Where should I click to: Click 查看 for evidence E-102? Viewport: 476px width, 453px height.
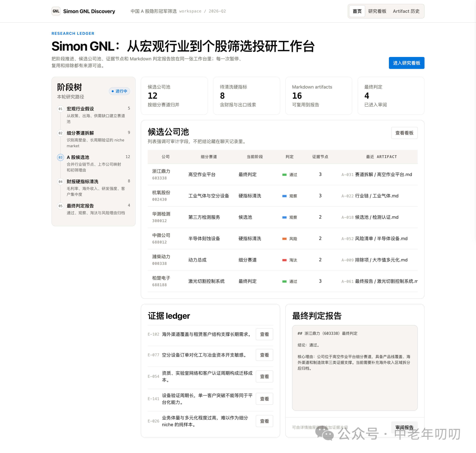tap(264, 334)
